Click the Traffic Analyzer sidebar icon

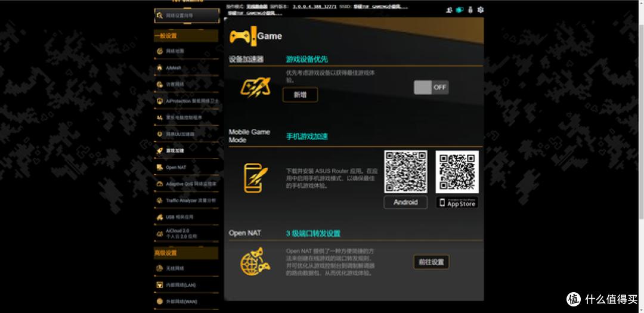pos(159,200)
